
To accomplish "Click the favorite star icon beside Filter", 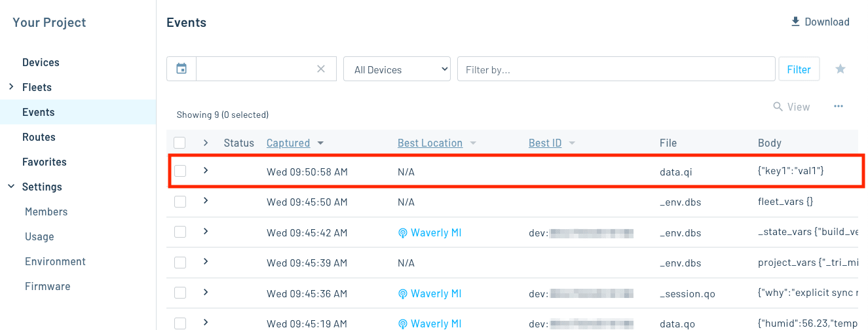I will click(840, 69).
